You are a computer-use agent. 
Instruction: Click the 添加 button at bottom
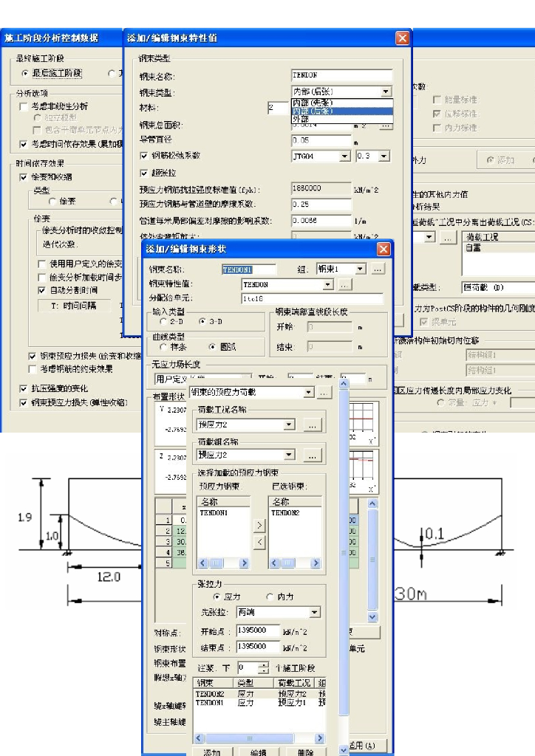[x=212, y=752]
